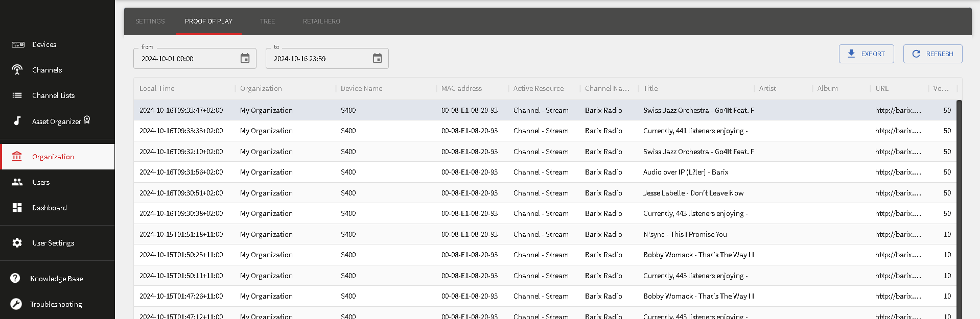The width and height of the screenshot is (980, 319).
Task: Open the Dashboard grid icon
Action: coord(17,208)
